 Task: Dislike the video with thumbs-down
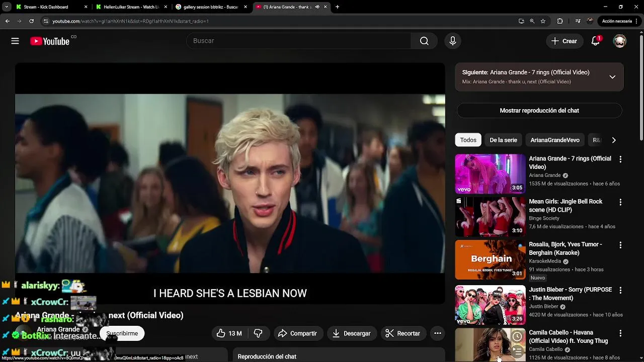point(258,333)
